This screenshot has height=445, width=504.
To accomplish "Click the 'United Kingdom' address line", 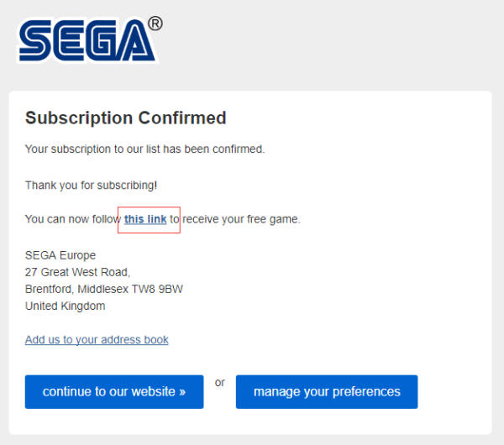I will 65,306.
